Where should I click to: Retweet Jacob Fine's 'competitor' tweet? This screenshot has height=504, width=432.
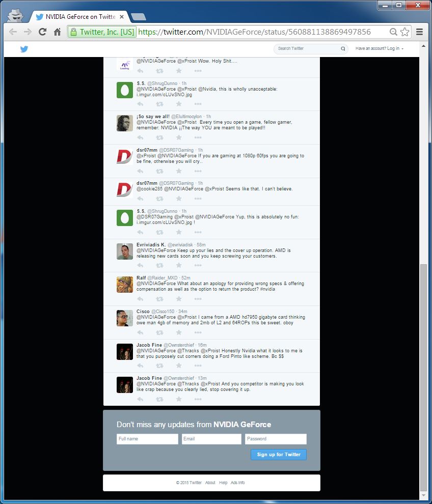click(159, 399)
